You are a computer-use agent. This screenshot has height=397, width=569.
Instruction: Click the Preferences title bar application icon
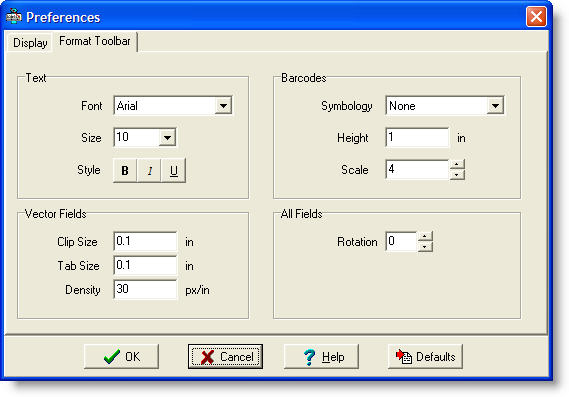click(x=14, y=16)
